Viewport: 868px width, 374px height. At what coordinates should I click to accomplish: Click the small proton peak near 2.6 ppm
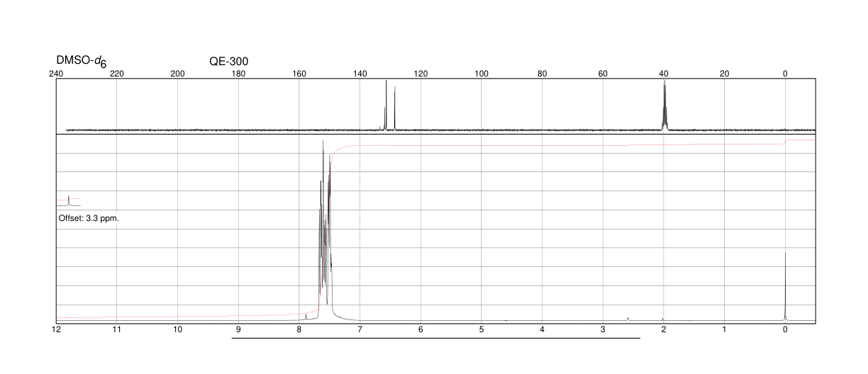628,318
